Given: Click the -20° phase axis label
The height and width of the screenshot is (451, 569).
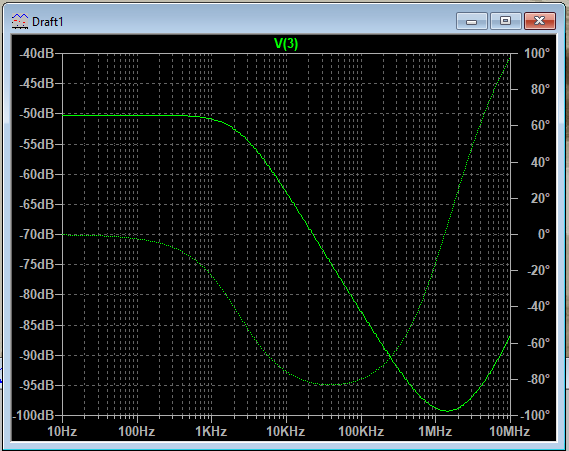Looking at the screenshot, I should (x=539, y=270).
